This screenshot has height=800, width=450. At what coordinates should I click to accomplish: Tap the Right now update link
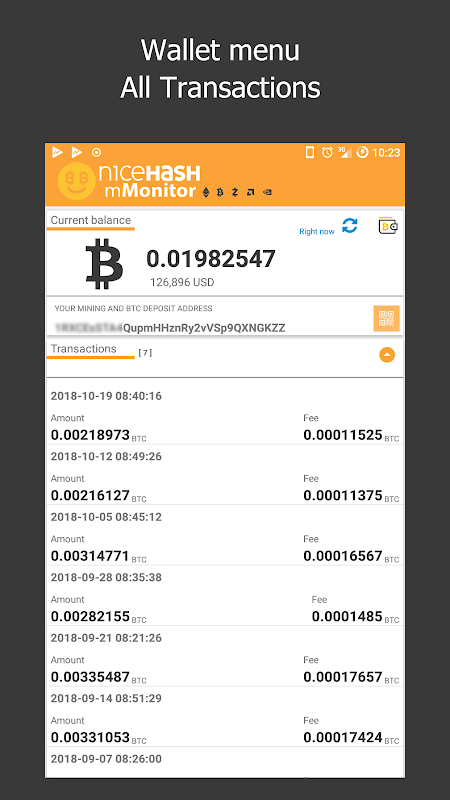(x=317, y=232)
